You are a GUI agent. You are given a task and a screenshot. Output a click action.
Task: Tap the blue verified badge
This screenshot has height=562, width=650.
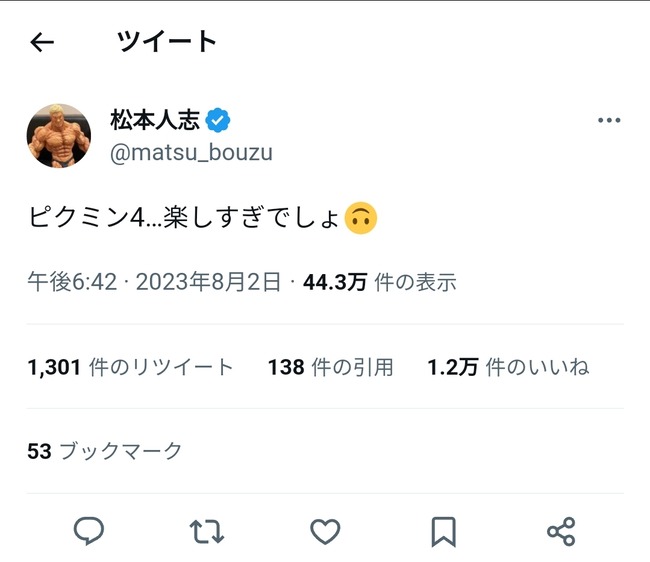tap(218, 121)
